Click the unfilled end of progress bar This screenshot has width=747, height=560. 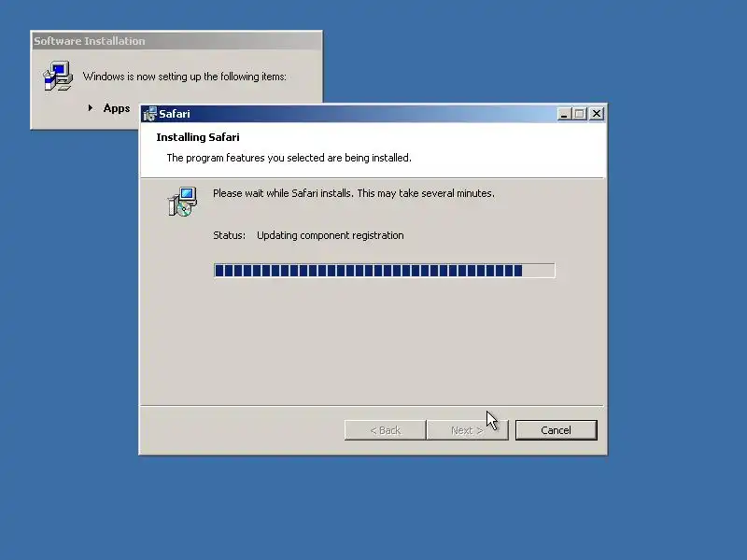tap(539, 271)
